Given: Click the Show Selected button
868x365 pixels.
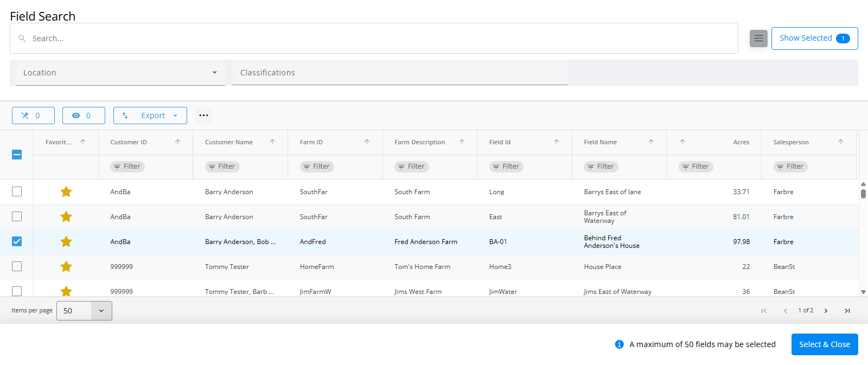Looking at the screenshot, I should (814, 39).
